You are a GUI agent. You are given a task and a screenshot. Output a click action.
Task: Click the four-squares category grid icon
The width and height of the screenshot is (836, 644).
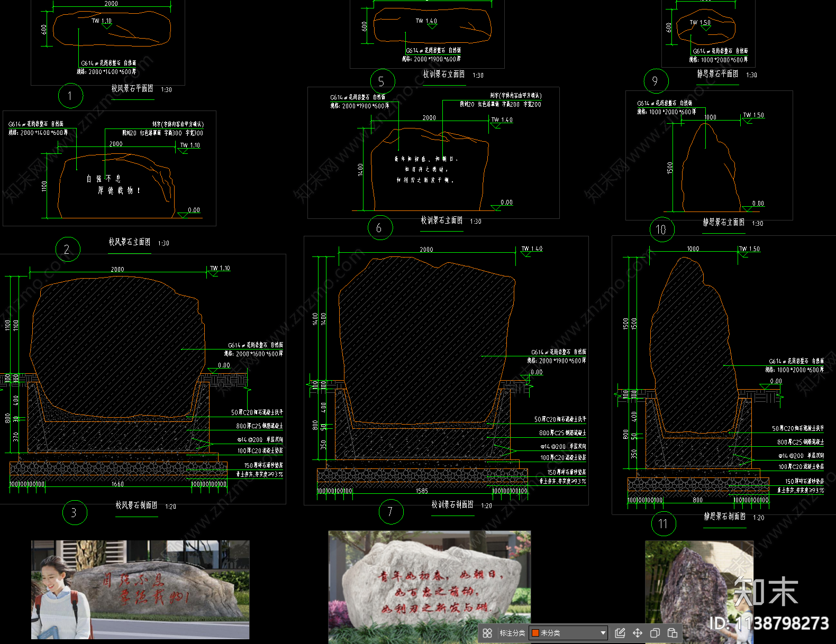pos(487,633)
